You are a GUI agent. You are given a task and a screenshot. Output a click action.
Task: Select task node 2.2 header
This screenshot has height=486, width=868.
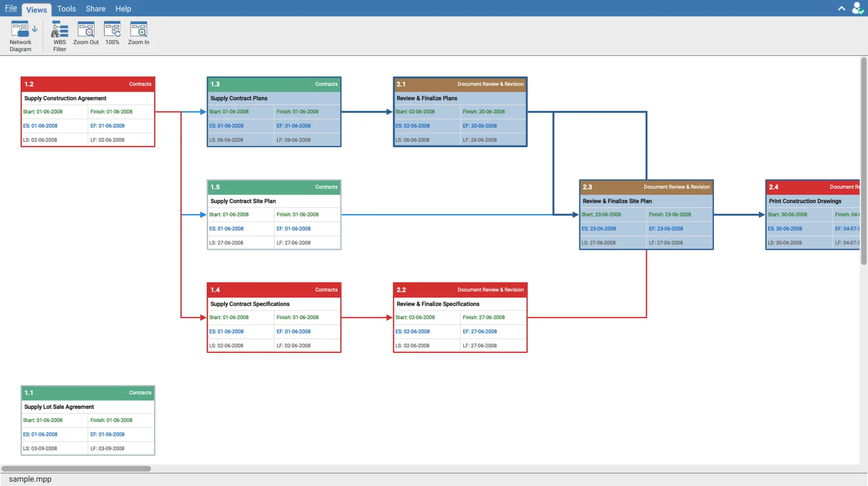(460, 290)
